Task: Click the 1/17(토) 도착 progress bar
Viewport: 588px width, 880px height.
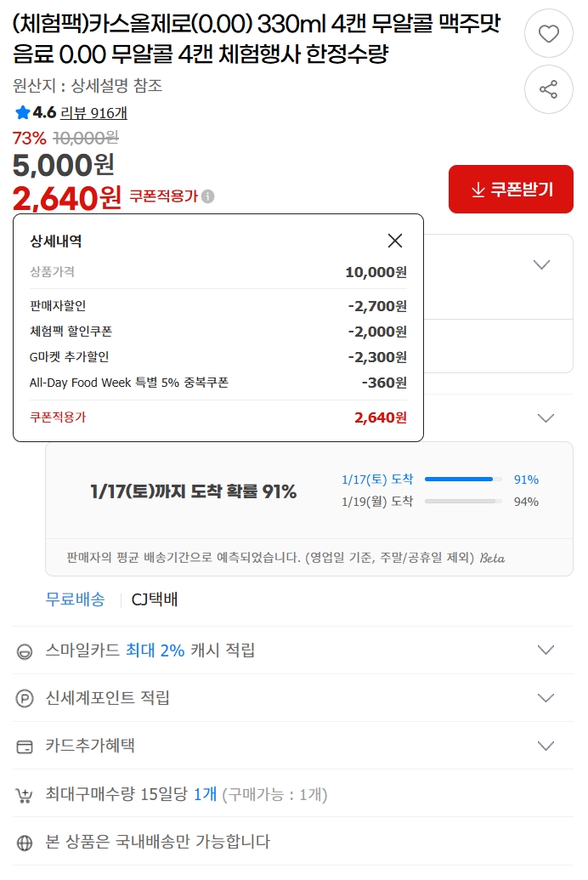Action: pos(461,480)
